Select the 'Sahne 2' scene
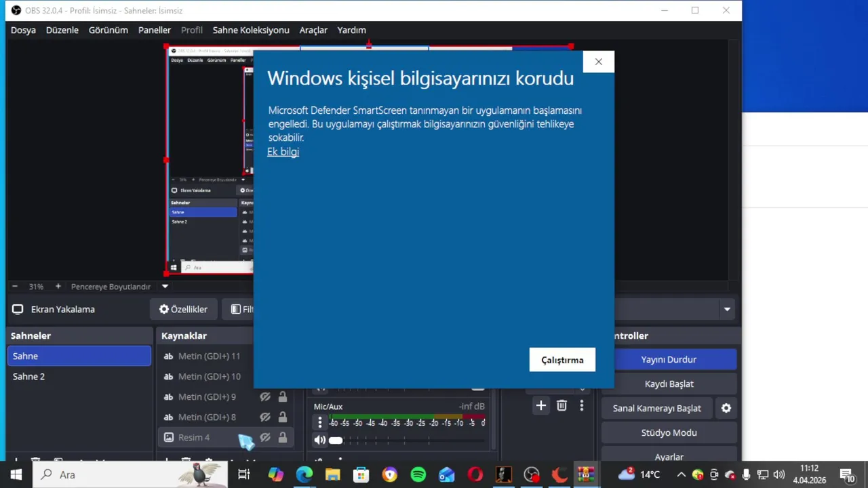This screenshot has height=488, width=868. pyautogui.click(x=79, y=376)
